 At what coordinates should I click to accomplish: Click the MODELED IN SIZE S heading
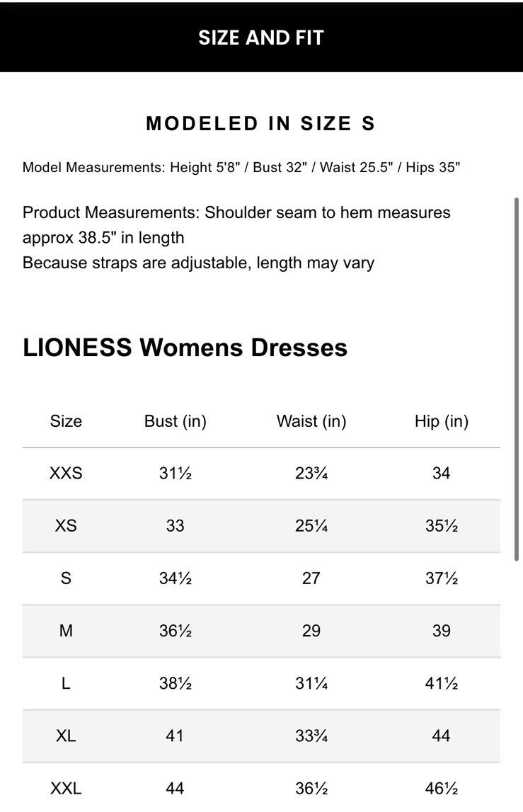click(x=260, y=124)
